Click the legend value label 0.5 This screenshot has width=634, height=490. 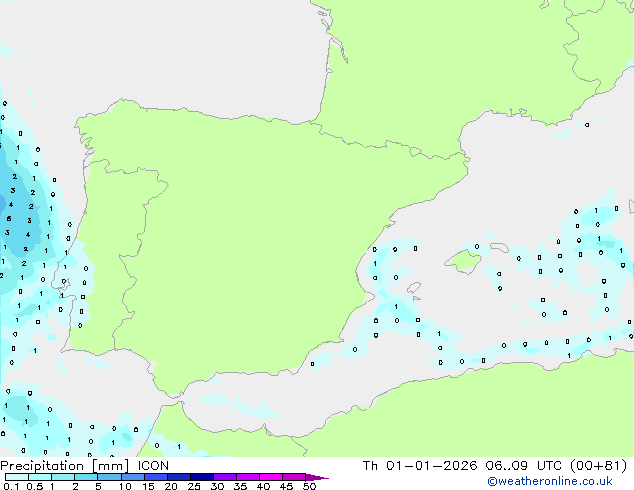tap(35, 486)
